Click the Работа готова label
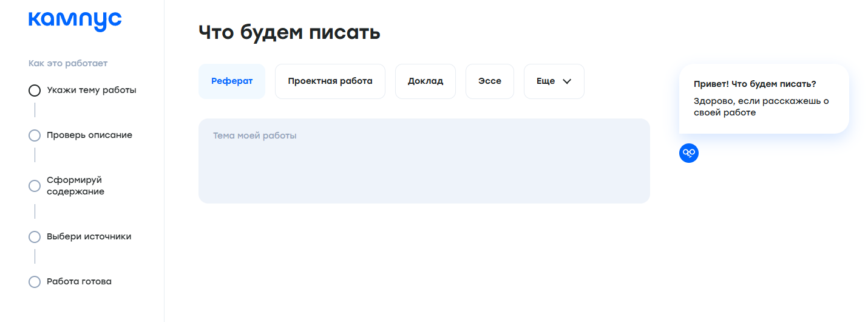 [x=79, y=281]
